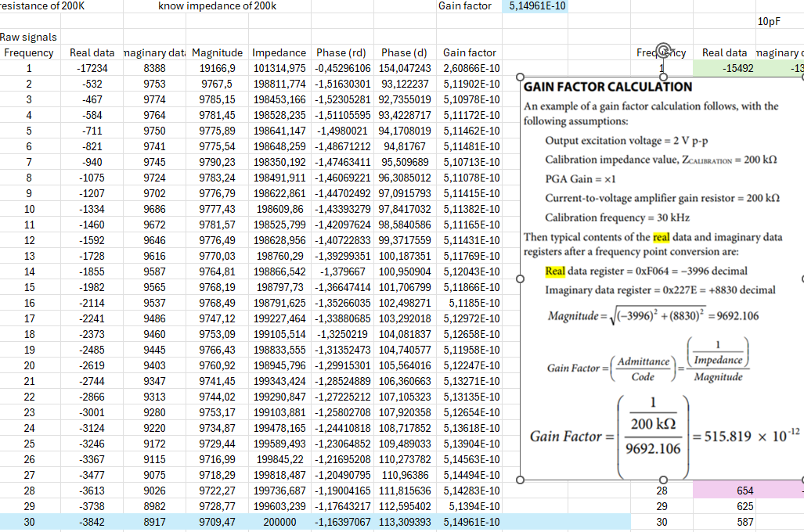Select the imaginary data cell 8388
Screen dimensions: 804x532
(154, 68)
